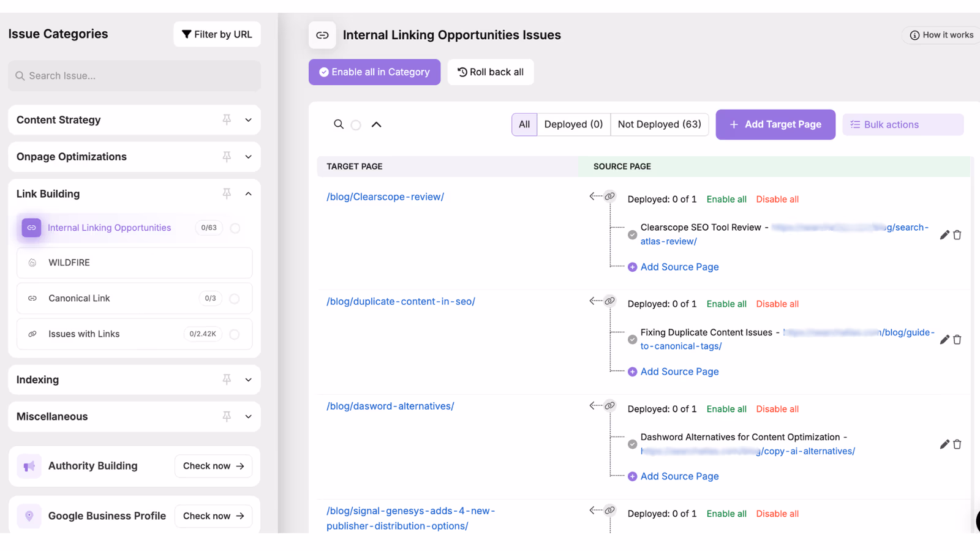Expand the Onpage Optimizations section
Screen dimensions: 980x551
(x=248, y=157)
